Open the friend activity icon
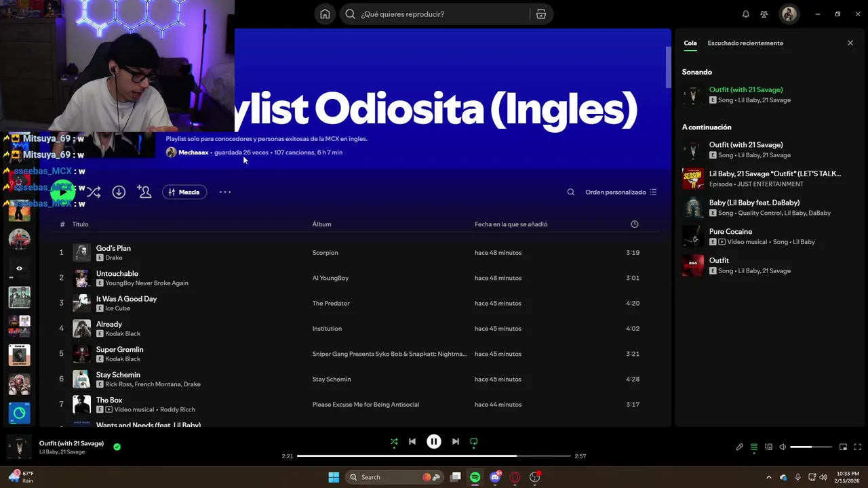868x488 pixels. pos(764,14)
